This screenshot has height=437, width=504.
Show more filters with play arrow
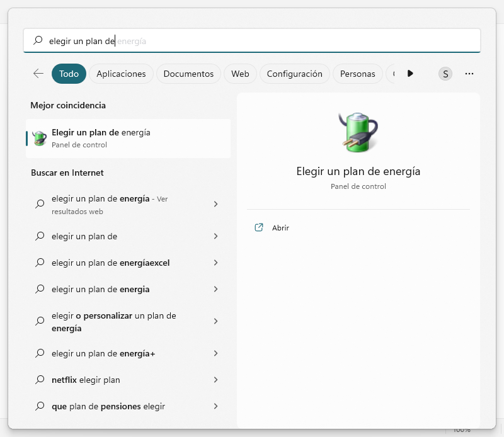410,74
